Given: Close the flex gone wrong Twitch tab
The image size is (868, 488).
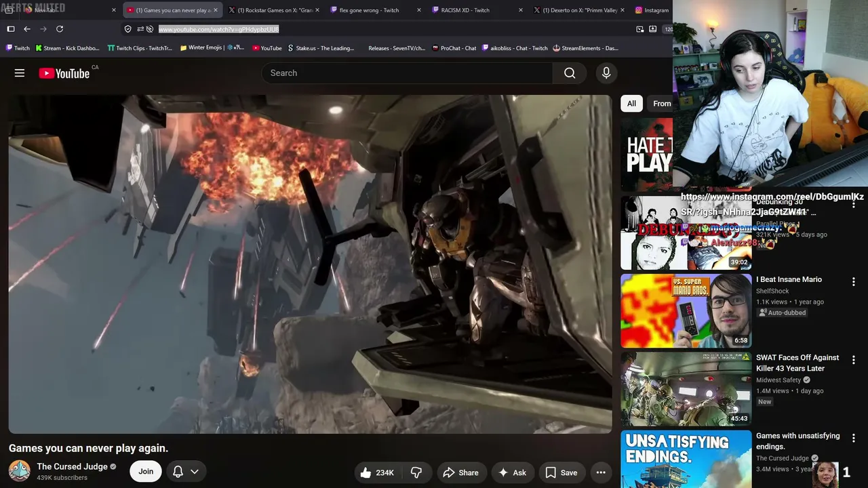Looking at the screenshot, I should pos(418,10).
